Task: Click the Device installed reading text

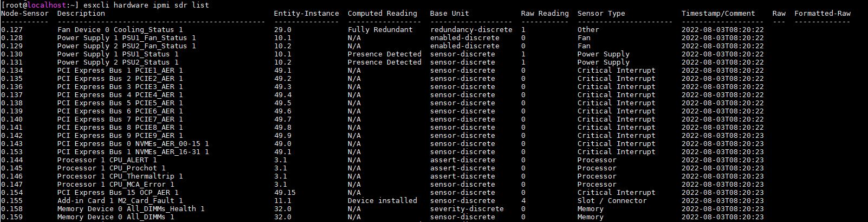Action: 383,201
